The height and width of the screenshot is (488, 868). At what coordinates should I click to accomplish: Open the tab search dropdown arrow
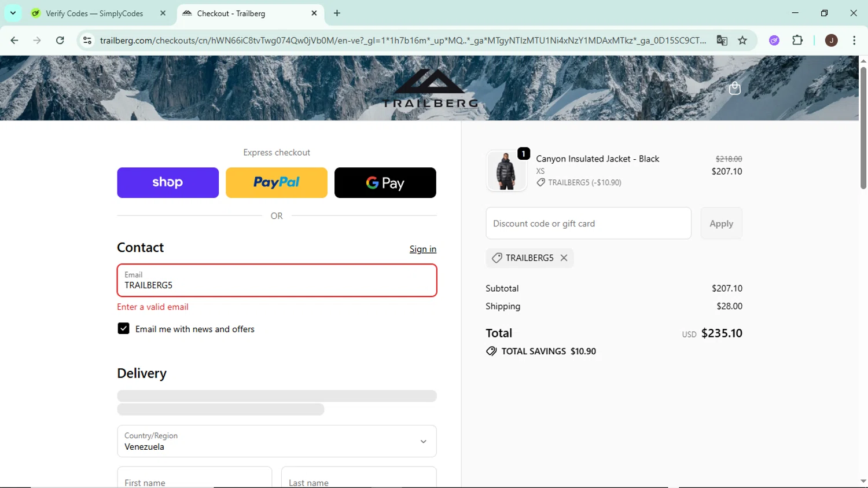pos(13,13)
